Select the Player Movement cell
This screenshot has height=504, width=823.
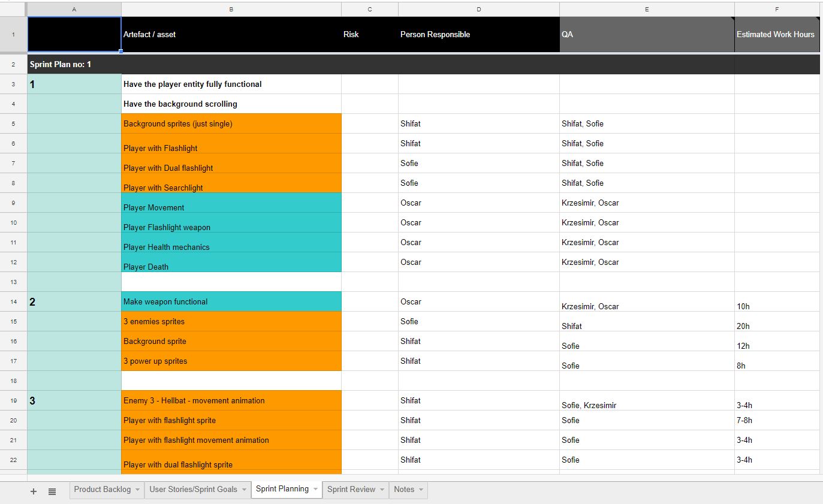[x=231, y=203]
